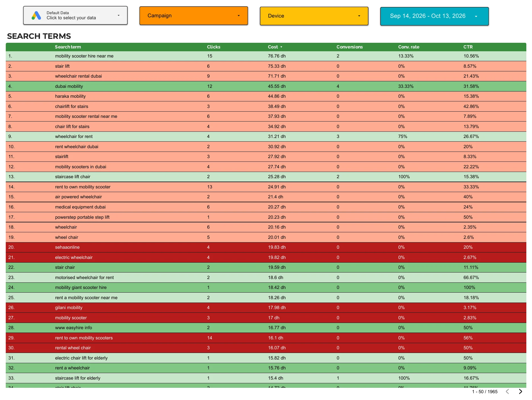Click the 33.33% conv. rate cell
The height and width of the screenshot is (400, 532).
[406, 86]
